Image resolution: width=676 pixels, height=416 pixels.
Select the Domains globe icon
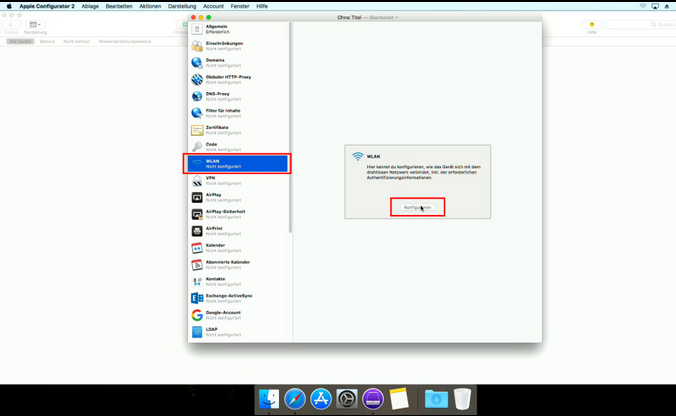pos(197,63)
